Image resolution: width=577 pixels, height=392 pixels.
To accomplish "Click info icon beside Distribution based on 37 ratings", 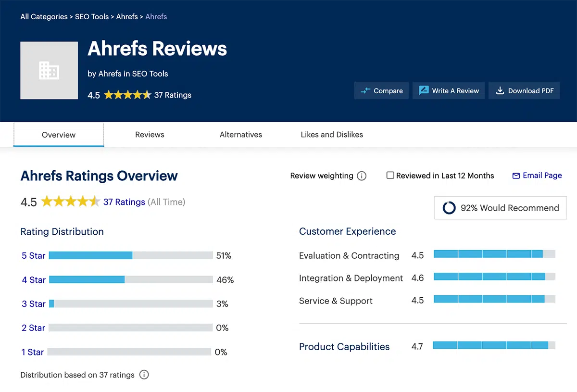I will pos(144,375).
